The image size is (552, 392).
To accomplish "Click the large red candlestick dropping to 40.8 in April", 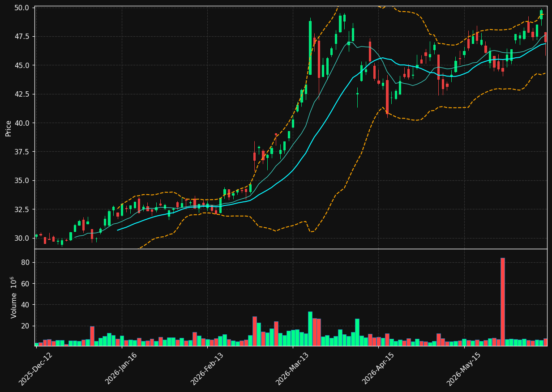I will pos(387,97).
